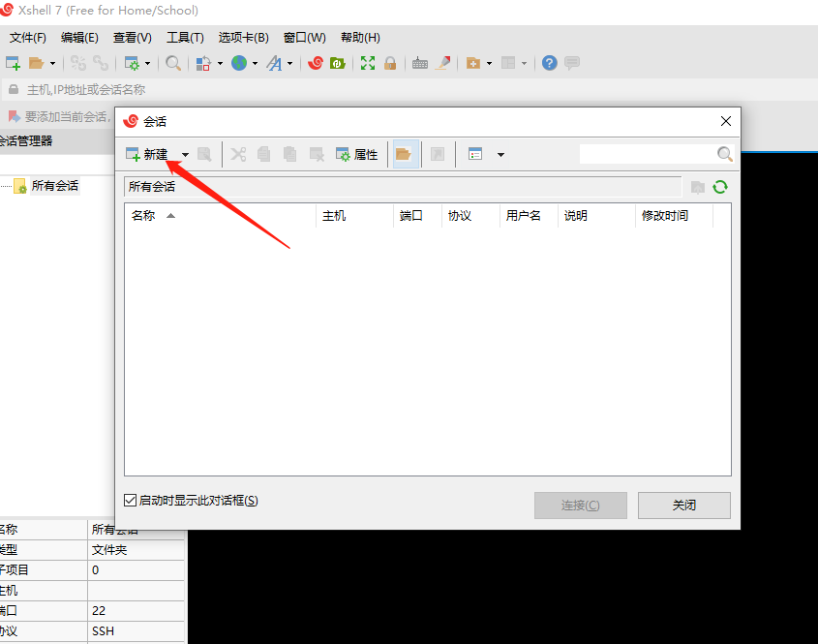The height and width of the screenshot is (644, 818).
Task: Sort by 用户名 column header
Action: [x=529, y=216]
